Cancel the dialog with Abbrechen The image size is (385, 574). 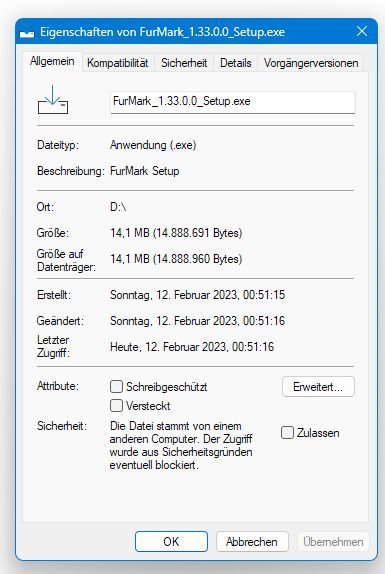click(x=252, y=541)
